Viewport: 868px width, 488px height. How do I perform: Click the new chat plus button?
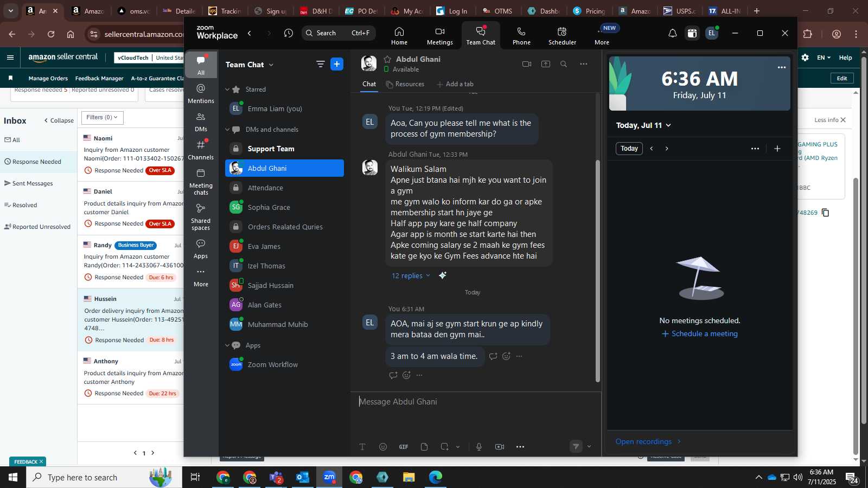[337, 64]
